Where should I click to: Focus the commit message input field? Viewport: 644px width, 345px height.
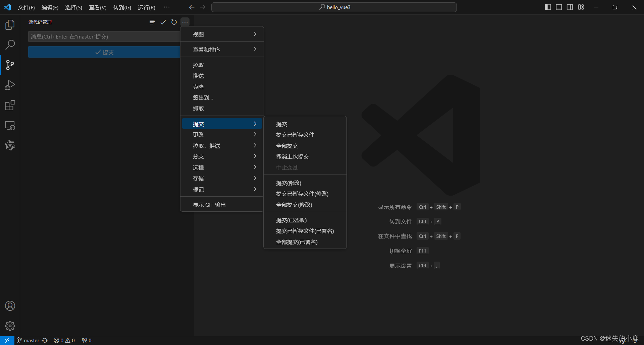(x=104, y=37)
